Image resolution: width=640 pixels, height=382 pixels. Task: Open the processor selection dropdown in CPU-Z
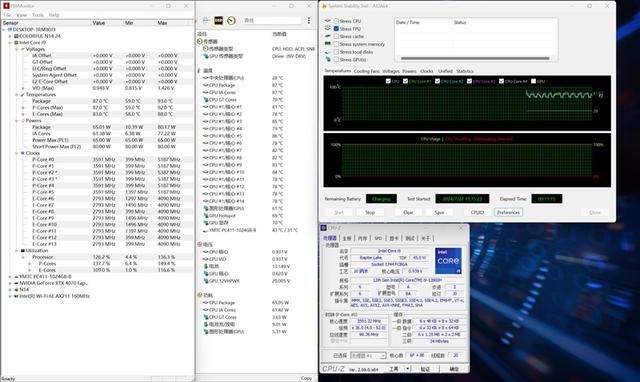click(368, 356)
